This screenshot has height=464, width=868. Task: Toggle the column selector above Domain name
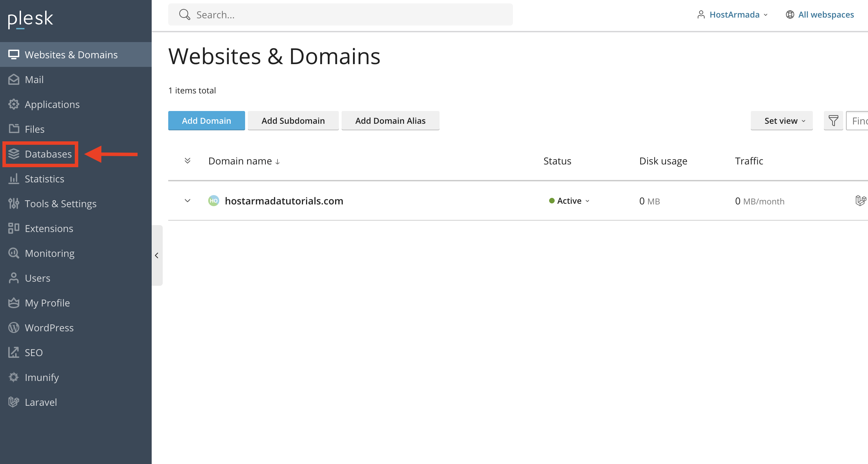point(188,161)
